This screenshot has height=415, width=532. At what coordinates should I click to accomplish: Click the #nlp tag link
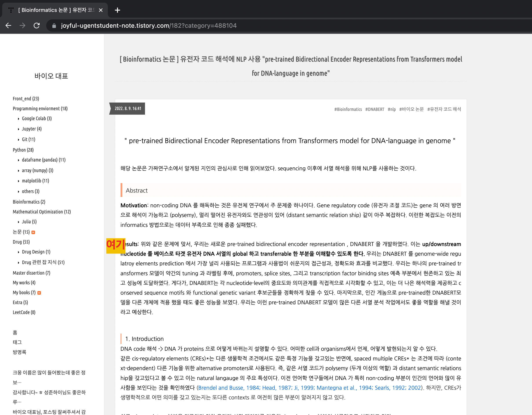click(x=391, y=109)
